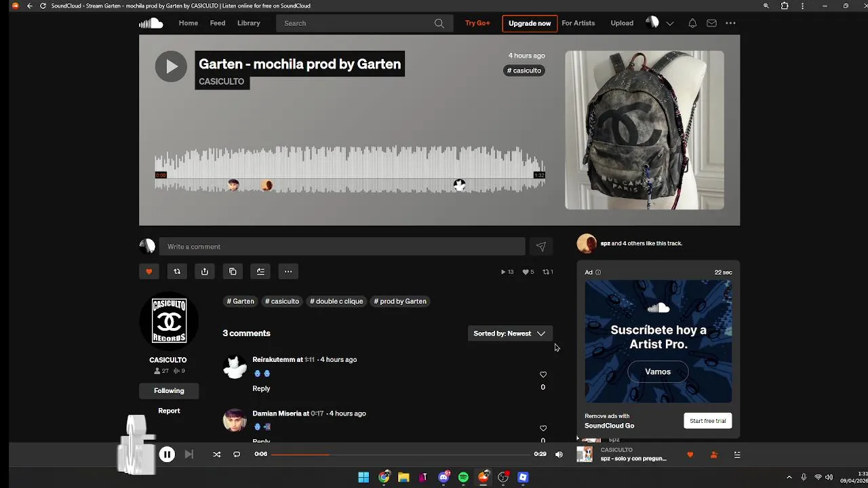868x488 pixels.
Task: Skip to the next track
Action: [189, 455]
